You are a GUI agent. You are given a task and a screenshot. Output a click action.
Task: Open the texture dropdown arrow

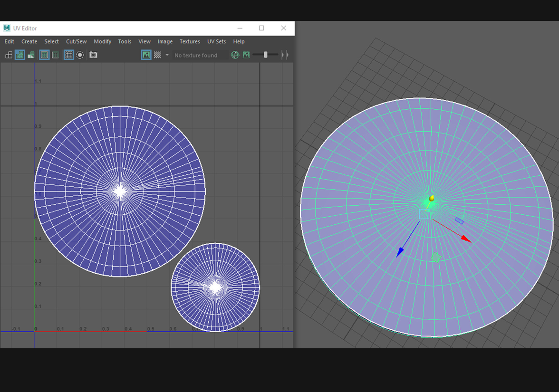coord(167,55)
